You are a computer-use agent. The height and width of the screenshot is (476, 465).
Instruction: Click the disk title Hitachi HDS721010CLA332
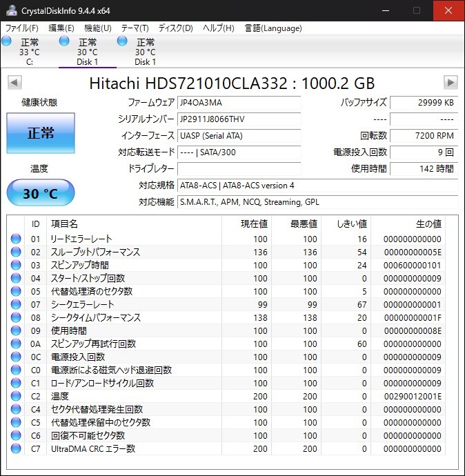point(232,83)
